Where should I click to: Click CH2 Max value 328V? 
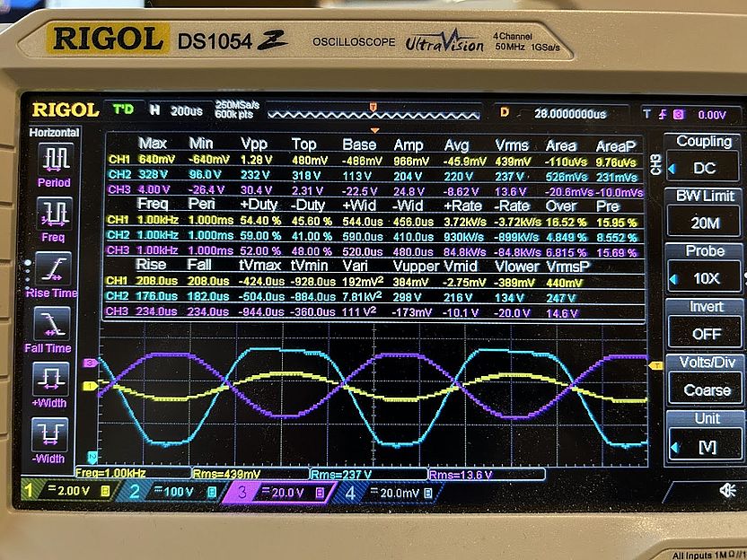(x=153, y=174)
